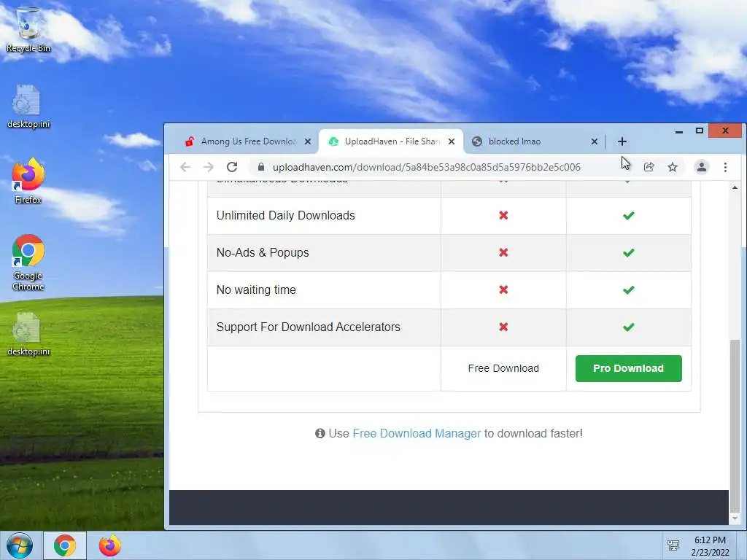Click green check for No waiting time

tap(628, 290)
